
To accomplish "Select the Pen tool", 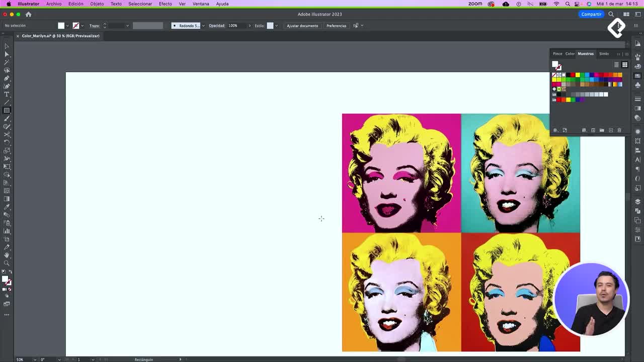I will [x=7, y=78].
